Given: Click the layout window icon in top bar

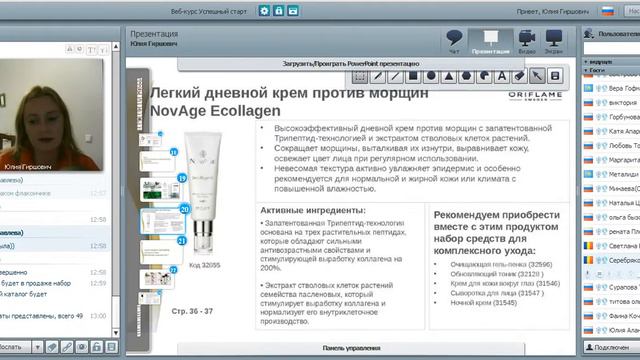Looking at the screenshot, I should pyautogui.click(x=293, y=11).
